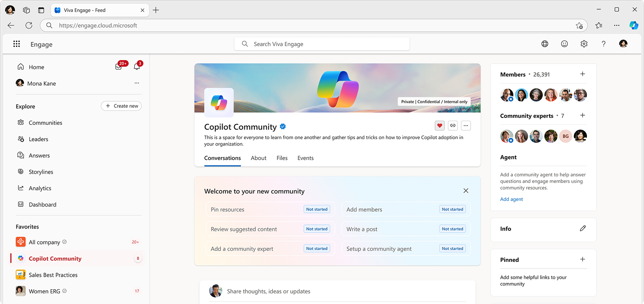
Task: Start the Pin resources task
Action: pyautogui.click(x=270, y=209)
